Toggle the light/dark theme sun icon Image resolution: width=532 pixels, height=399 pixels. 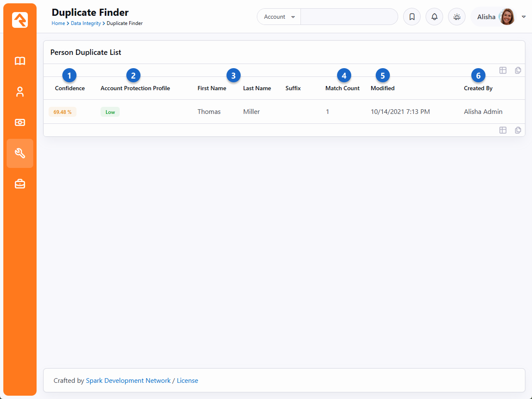457,17
